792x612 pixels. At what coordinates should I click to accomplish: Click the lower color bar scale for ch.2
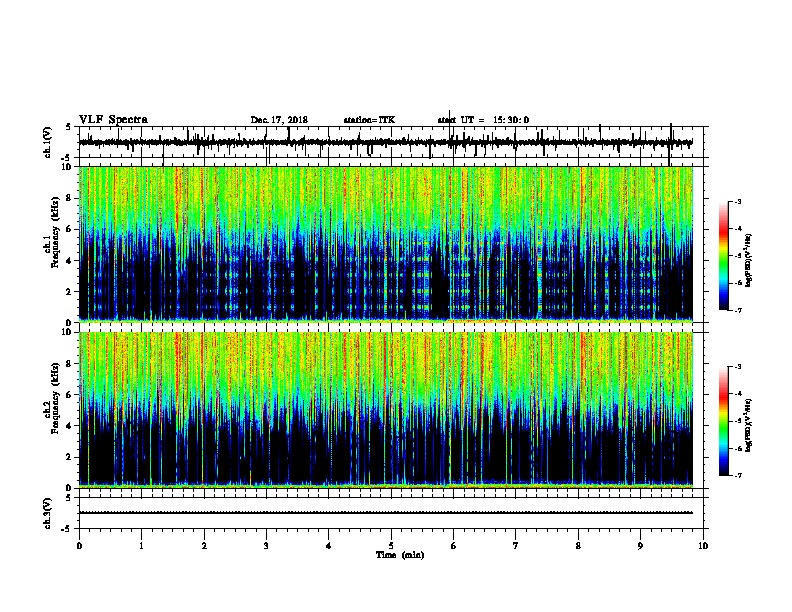(x=724, y=421)
